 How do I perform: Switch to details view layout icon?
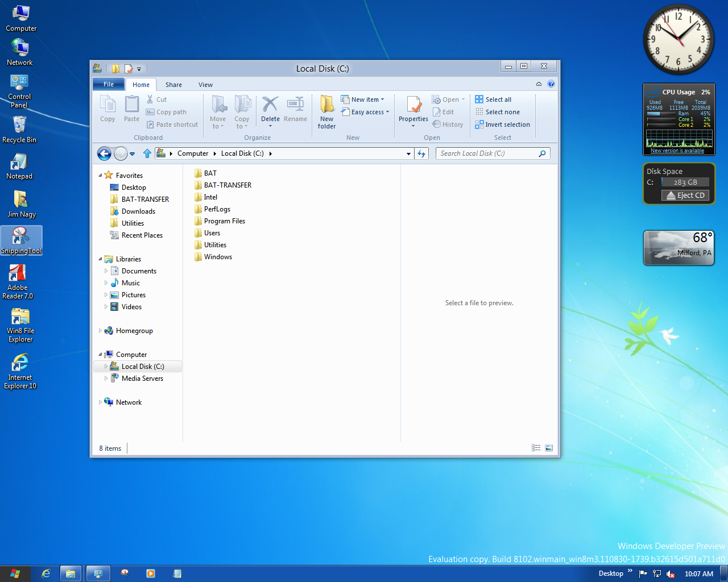536,448
